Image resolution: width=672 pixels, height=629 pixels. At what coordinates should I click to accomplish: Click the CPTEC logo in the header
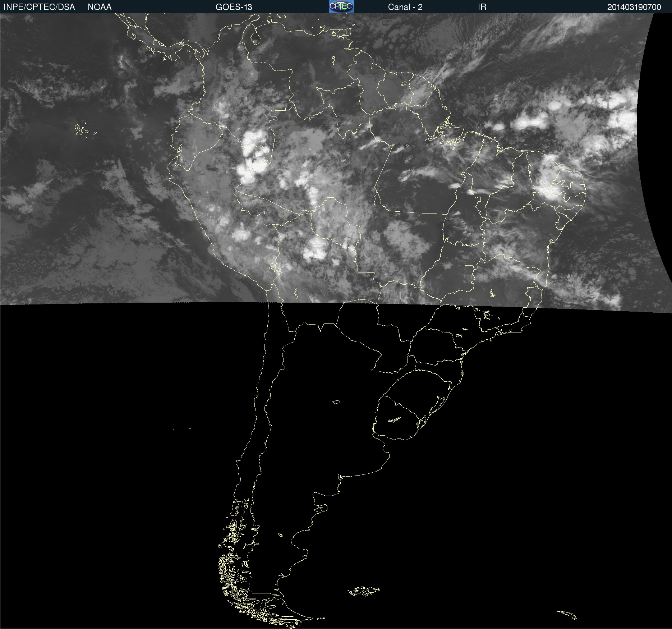click(x=341, y=6)
